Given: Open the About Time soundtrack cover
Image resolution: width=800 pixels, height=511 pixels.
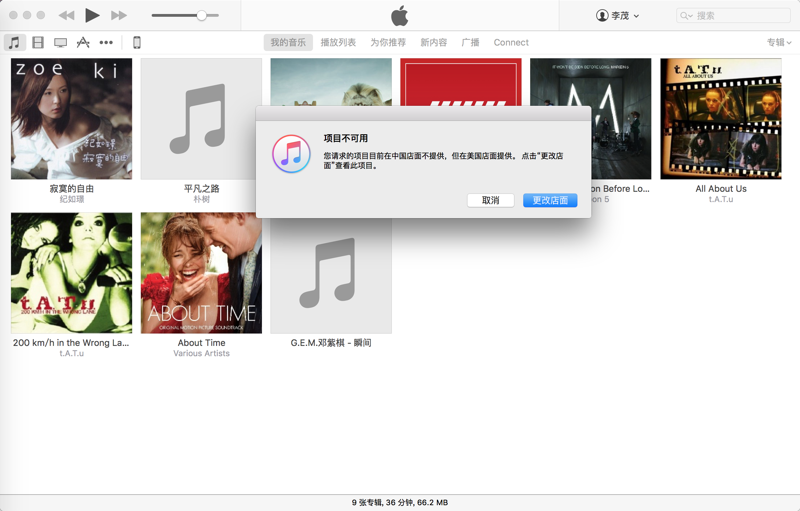Looking at the screenshot, I should point(202,273).
